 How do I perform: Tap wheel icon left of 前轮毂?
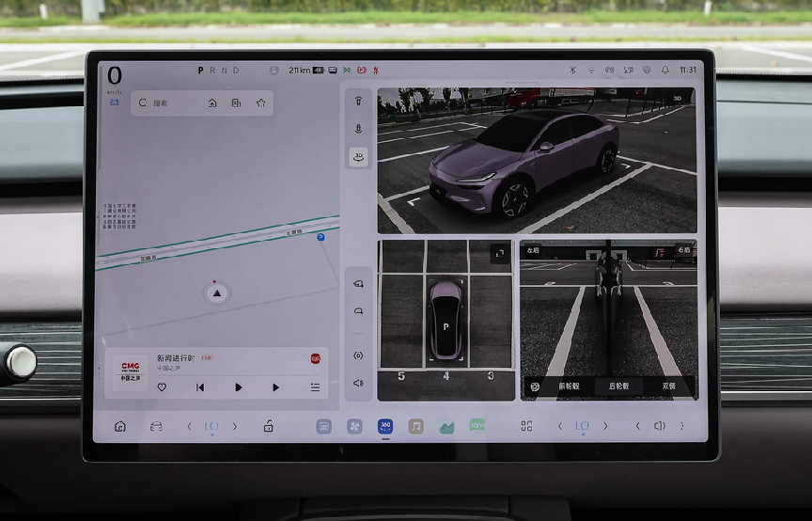tap(535, 387)
